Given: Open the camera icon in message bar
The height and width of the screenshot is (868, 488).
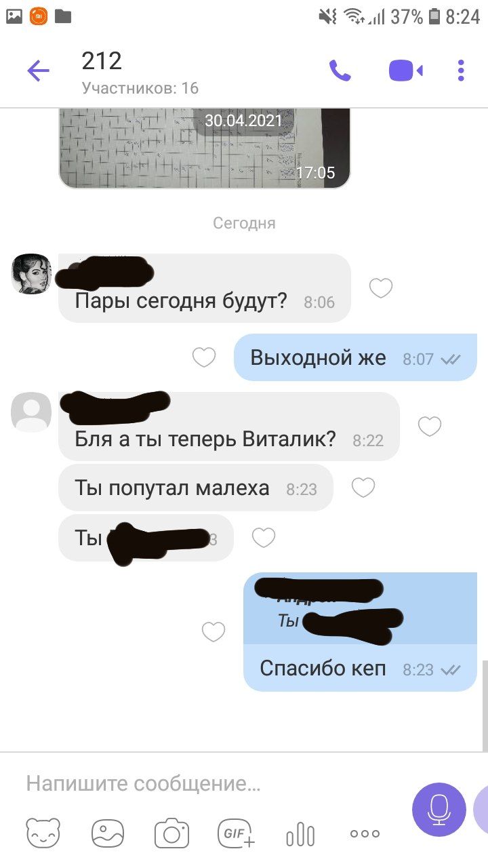Looking at the screenshot, I should pyautogui.click(x=171, y=833).
